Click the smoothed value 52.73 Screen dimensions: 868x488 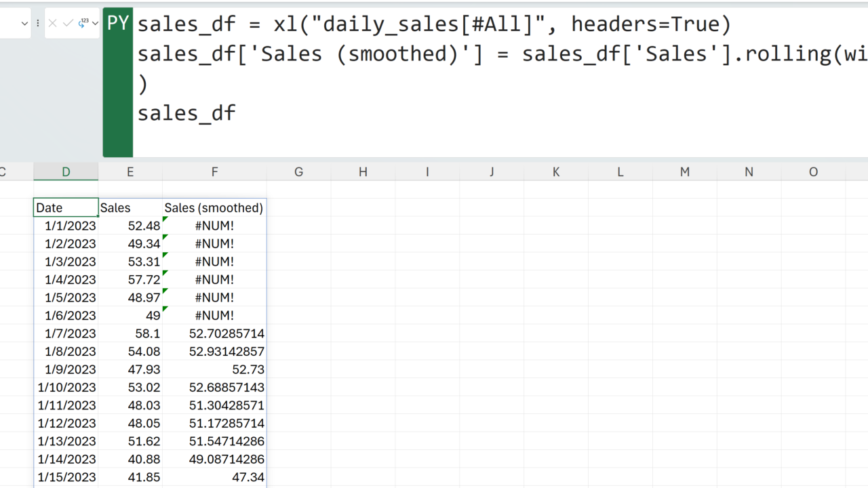click(x=214, y=369)
